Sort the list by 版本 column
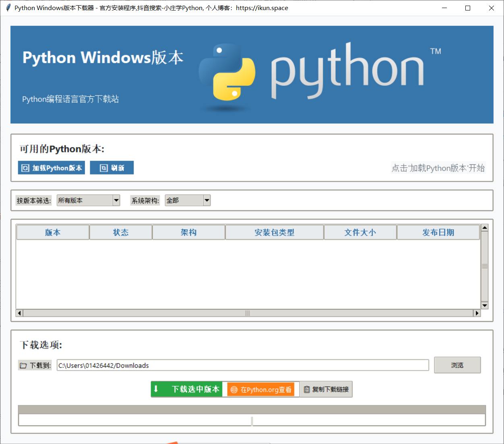 pyautogui.click(x=52, y=232)
